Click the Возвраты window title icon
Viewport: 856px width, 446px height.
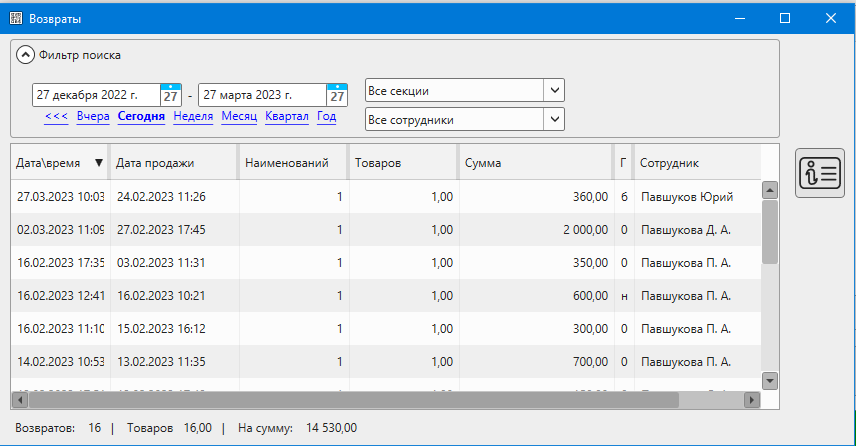click(15, 18)
